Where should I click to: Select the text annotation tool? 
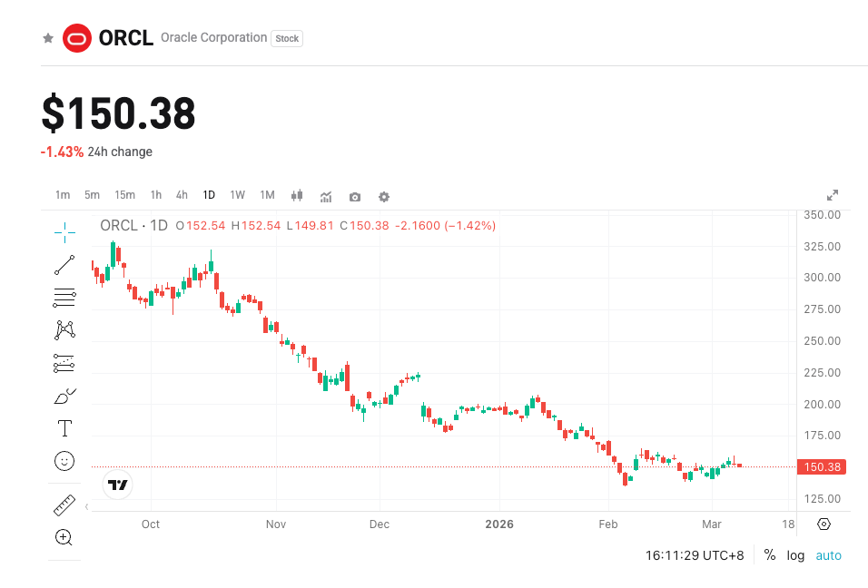click(64, 427)
